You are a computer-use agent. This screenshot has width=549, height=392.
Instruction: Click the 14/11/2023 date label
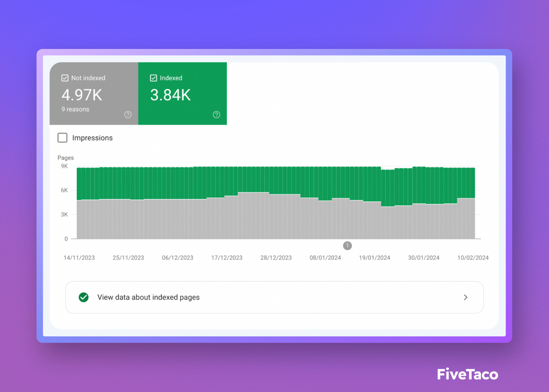(x=79, y=258)
